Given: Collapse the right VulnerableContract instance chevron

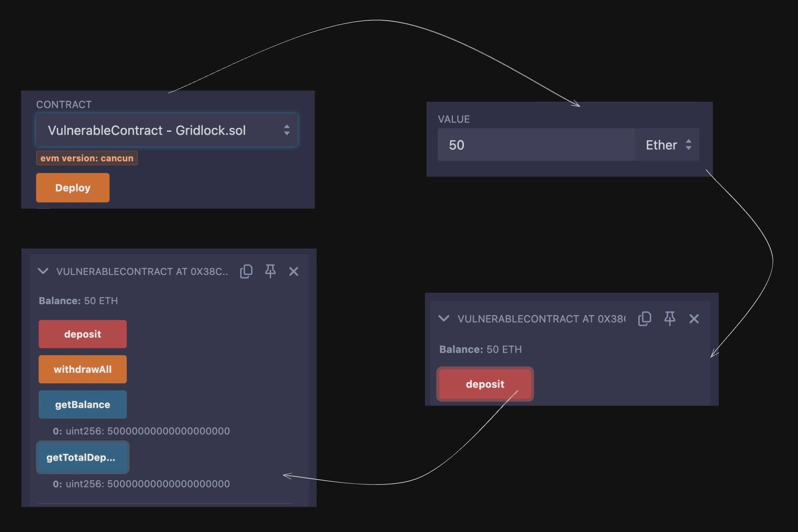Looking at the screenshot, I should [x=444, y=318].
